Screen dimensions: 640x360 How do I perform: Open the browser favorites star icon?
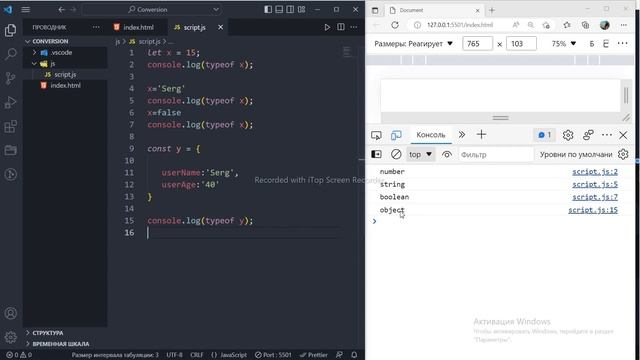point(567,25)
